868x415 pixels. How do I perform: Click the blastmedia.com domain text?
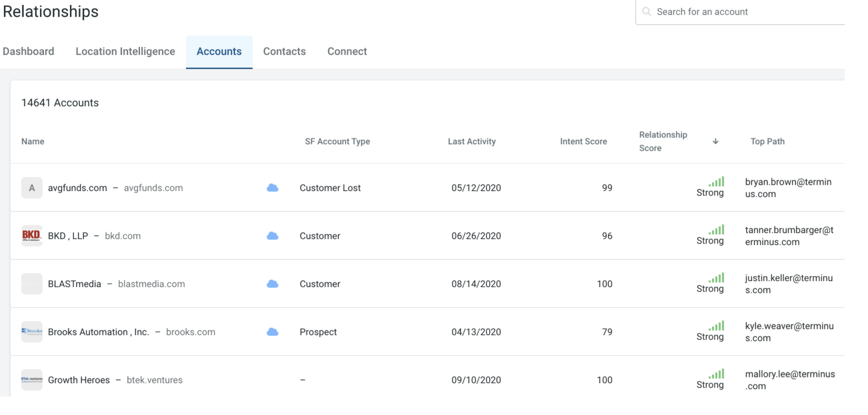click(152, 284)
